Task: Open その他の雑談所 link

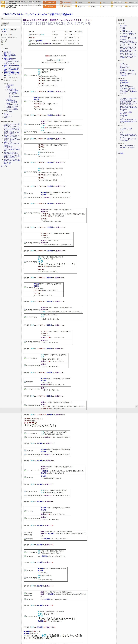Action: click(13, 92)
